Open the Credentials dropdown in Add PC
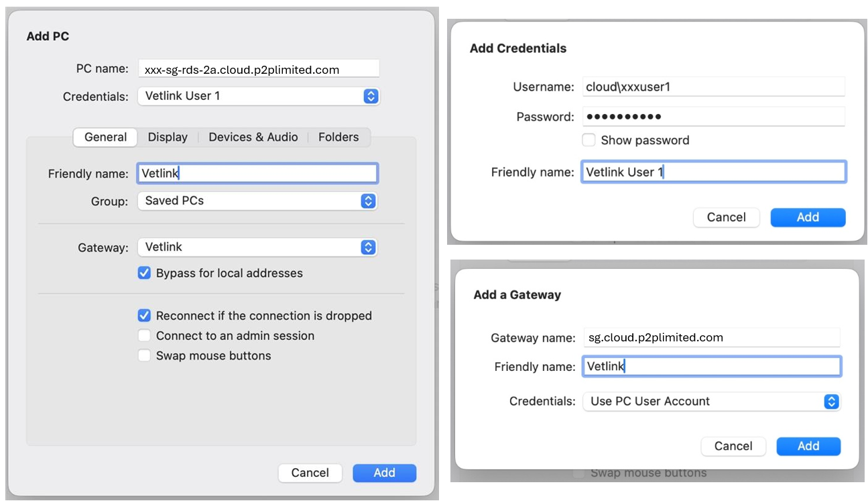Viewport: 868px width, 503px height. [x=258, y=96]
